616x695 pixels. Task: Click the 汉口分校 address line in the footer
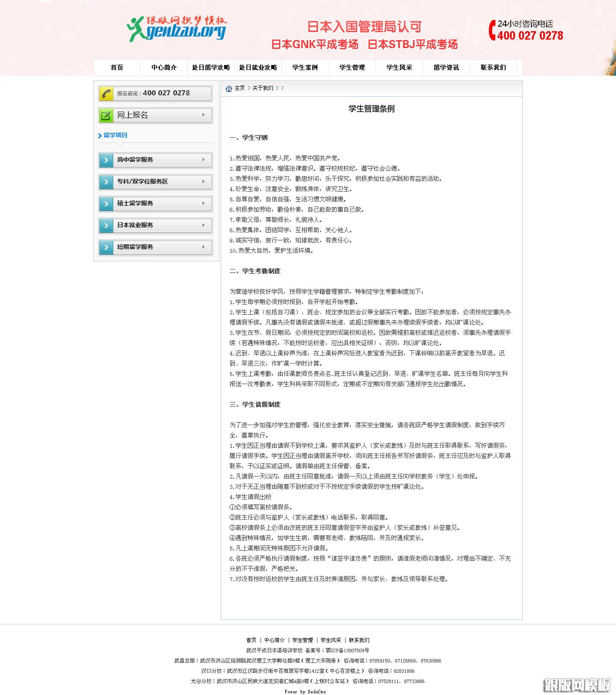[308, 671]
